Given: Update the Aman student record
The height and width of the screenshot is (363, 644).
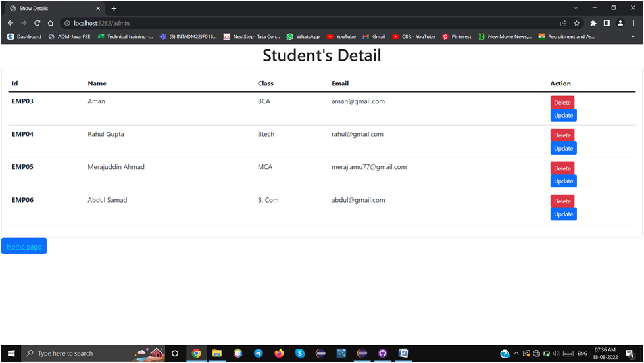Looking at the screenshot, I should pos(564,115).
